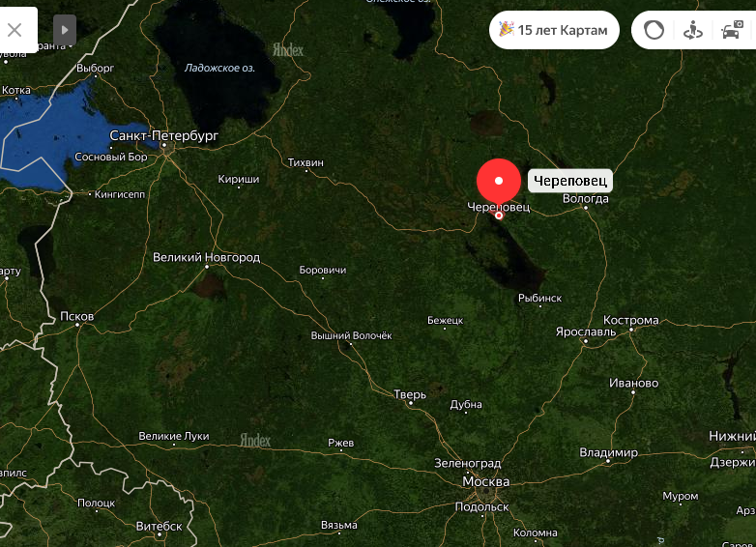Select the Владимир city label
The height and width of the screenshot is (547, 756).
pyautogui.click(x=608, y=452)
